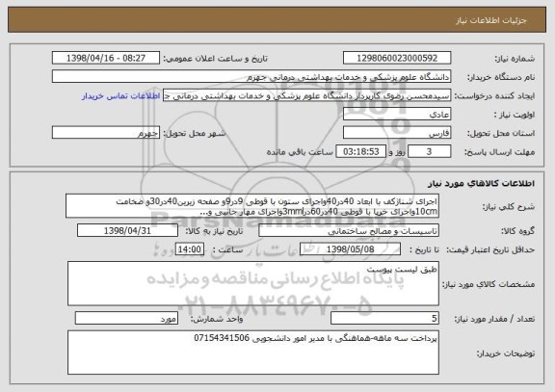
Task: Select the label شماره نیاز
Action: click(x=515, y=59)
